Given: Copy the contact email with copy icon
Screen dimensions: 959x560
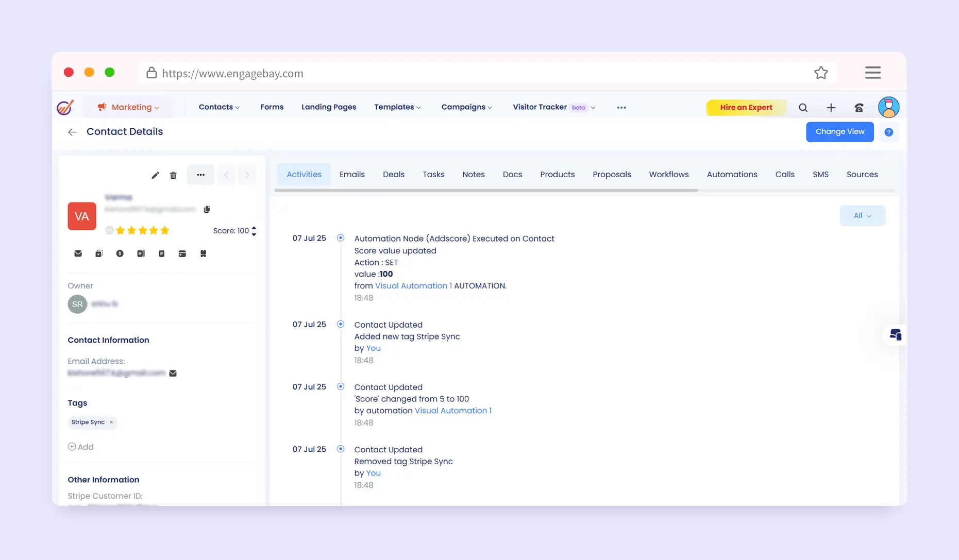Looking at the screenshot, I should 207,209.
